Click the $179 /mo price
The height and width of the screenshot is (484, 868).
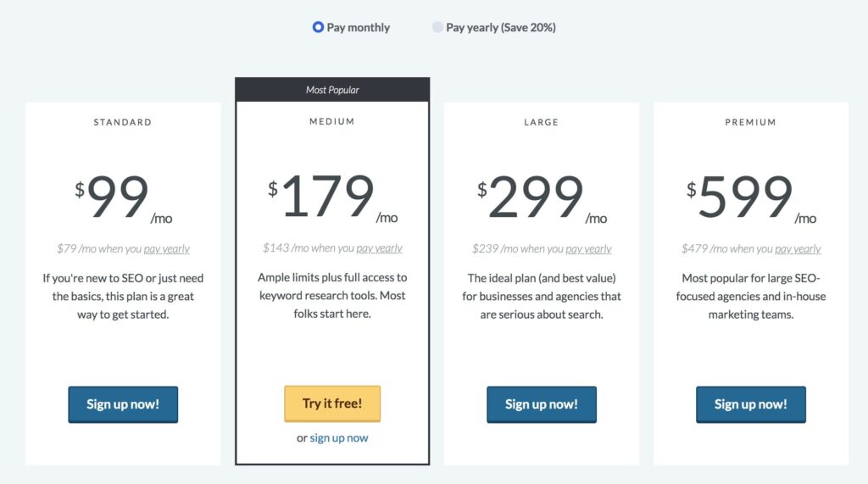(x=332, y=197)
